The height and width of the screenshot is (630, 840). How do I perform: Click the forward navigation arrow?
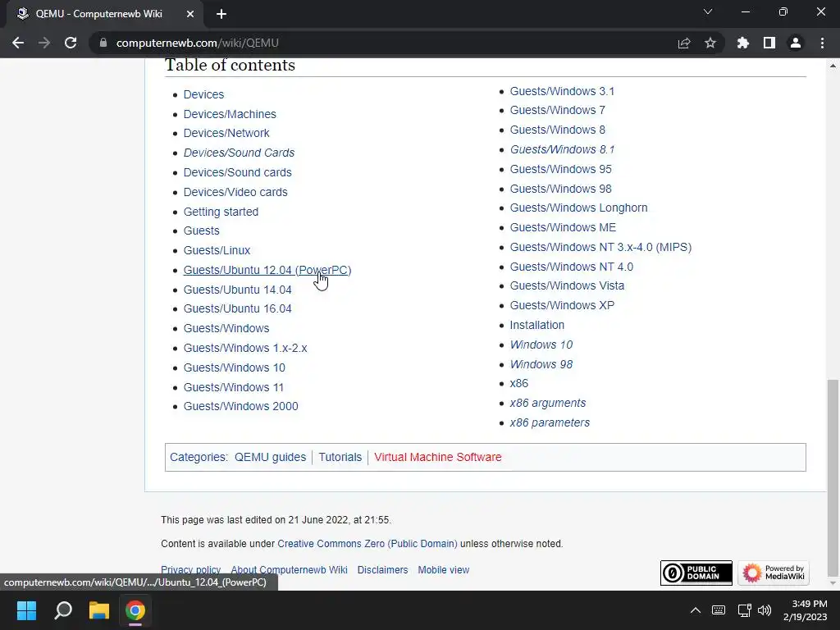(44, 43)
